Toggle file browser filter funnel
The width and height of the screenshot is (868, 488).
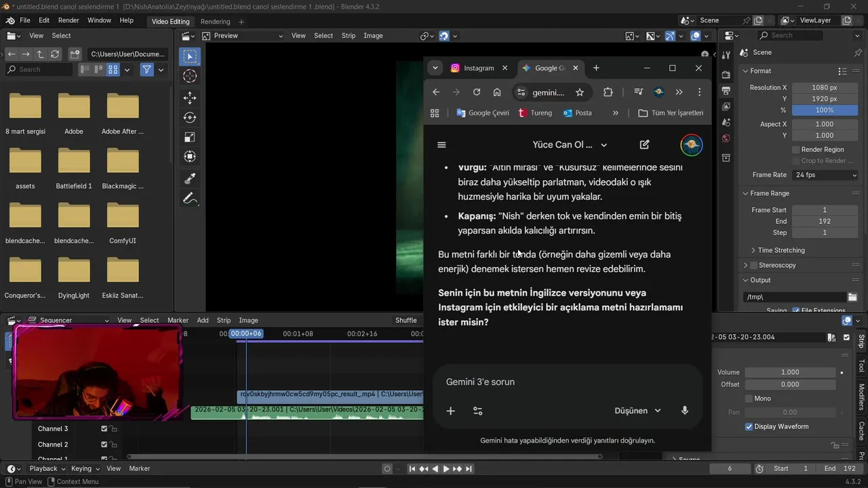pyautogui.click(x=146, y=69)
